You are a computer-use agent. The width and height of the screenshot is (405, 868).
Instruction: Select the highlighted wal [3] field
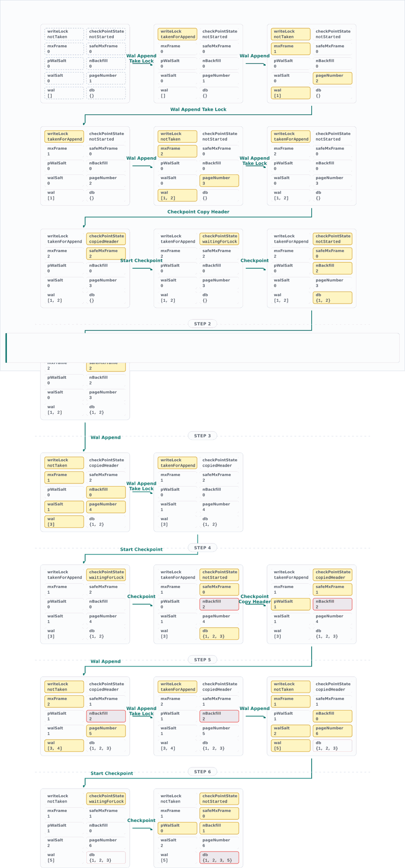point(64,522)
